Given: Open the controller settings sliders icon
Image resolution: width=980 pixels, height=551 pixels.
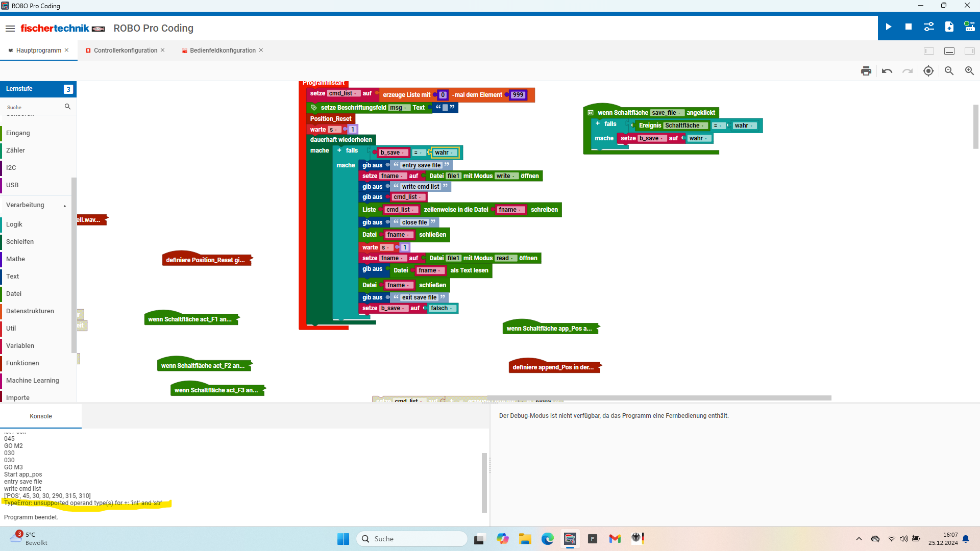Looking at the screenshot, I should point(929,27).
